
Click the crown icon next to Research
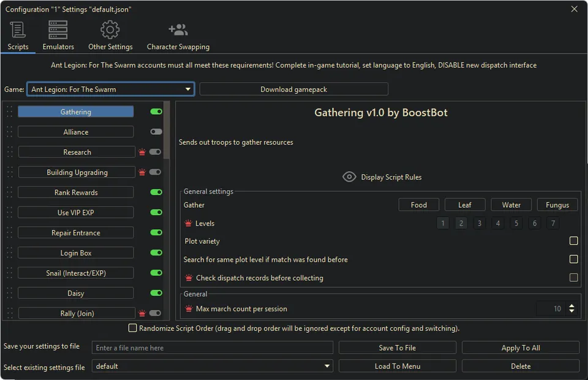tap(142, 152)
